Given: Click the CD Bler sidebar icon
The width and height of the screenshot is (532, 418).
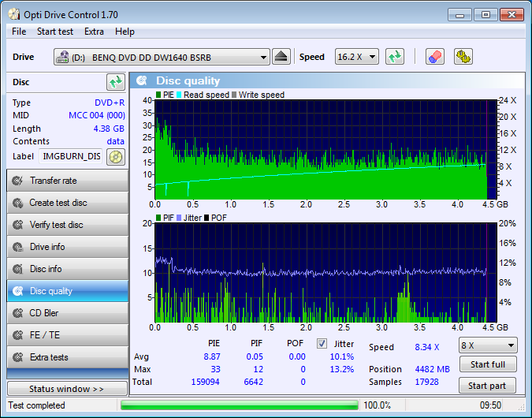Looking at the screenshot, I should [17, 313].
